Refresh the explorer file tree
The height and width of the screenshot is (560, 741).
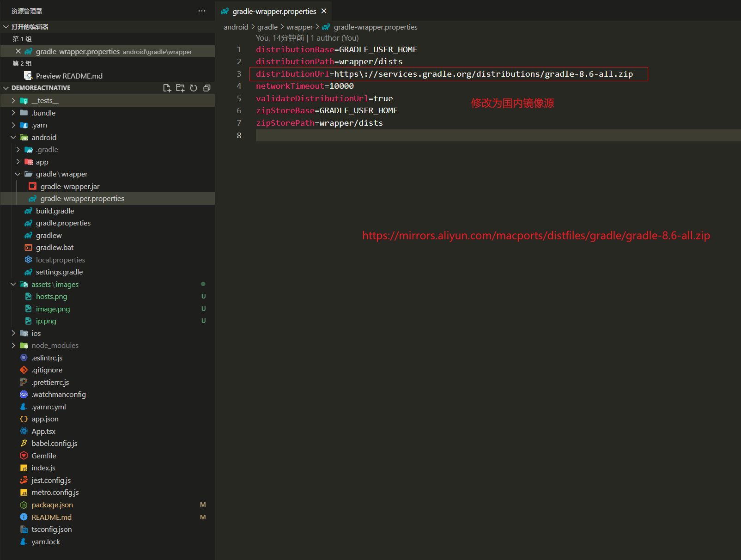(194, 88)
